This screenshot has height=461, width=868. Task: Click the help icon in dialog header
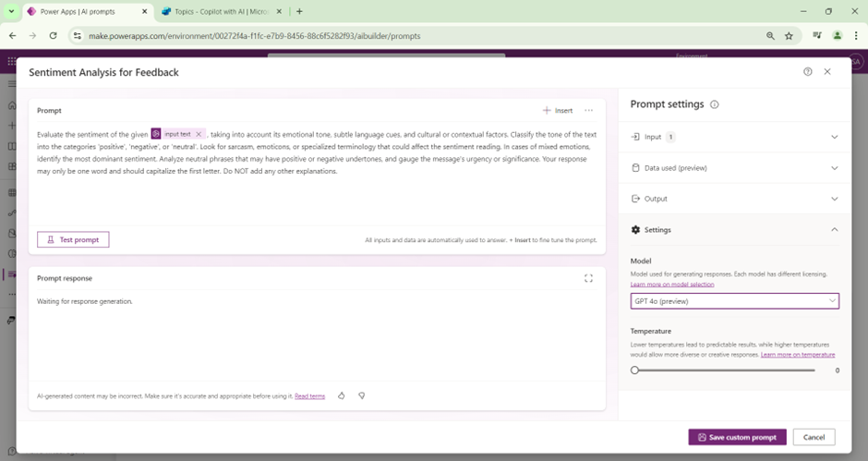(x=808, y=72)
